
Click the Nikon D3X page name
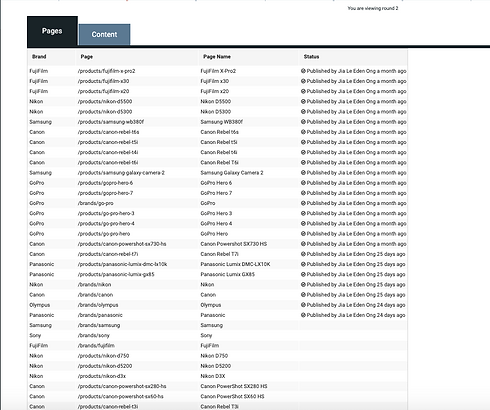pyautogui.click(x=213, y=376)
